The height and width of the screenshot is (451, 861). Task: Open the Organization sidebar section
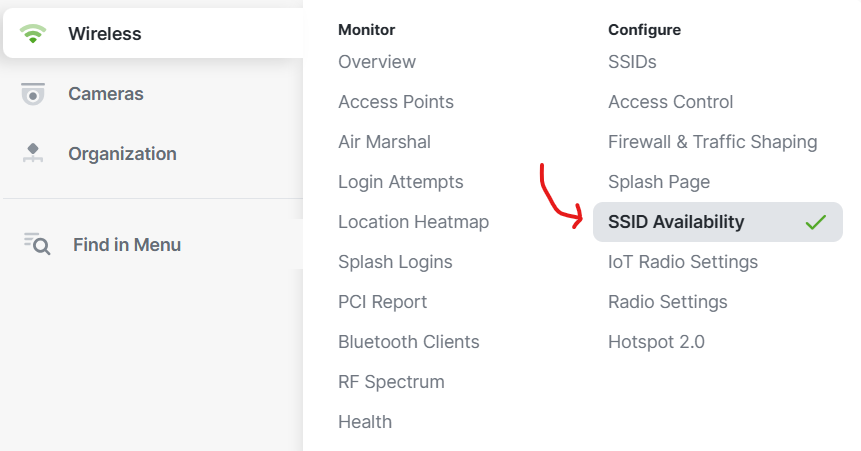tap(153, 154)
